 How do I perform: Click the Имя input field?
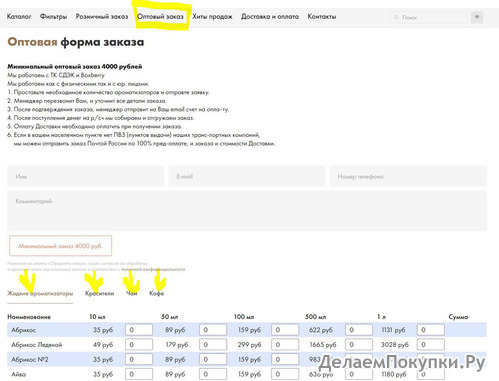coord(86,176)
